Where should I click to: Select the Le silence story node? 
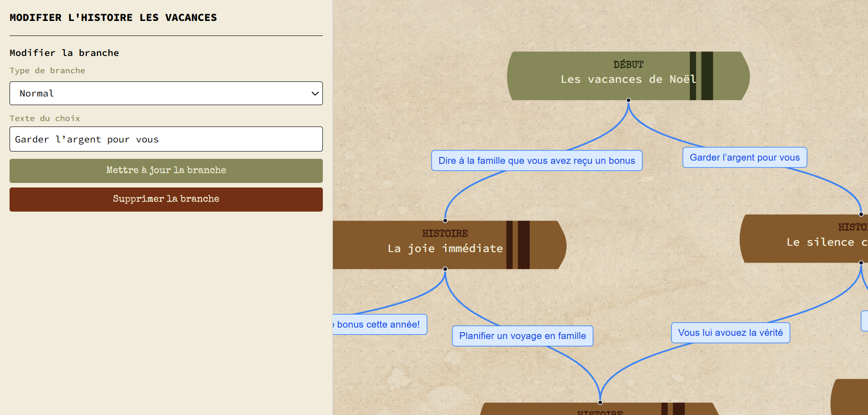pyautogui.click(x=809, y=239)
